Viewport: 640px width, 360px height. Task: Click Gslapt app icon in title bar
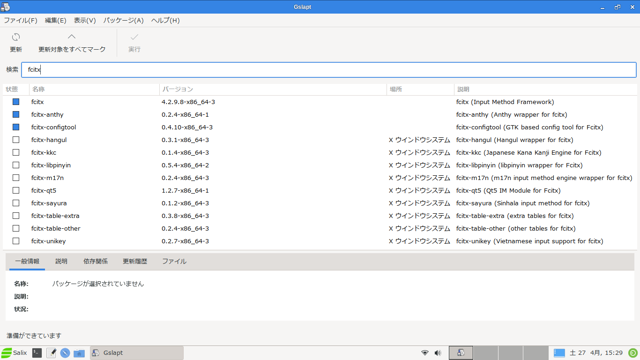(x=5, y=7)
